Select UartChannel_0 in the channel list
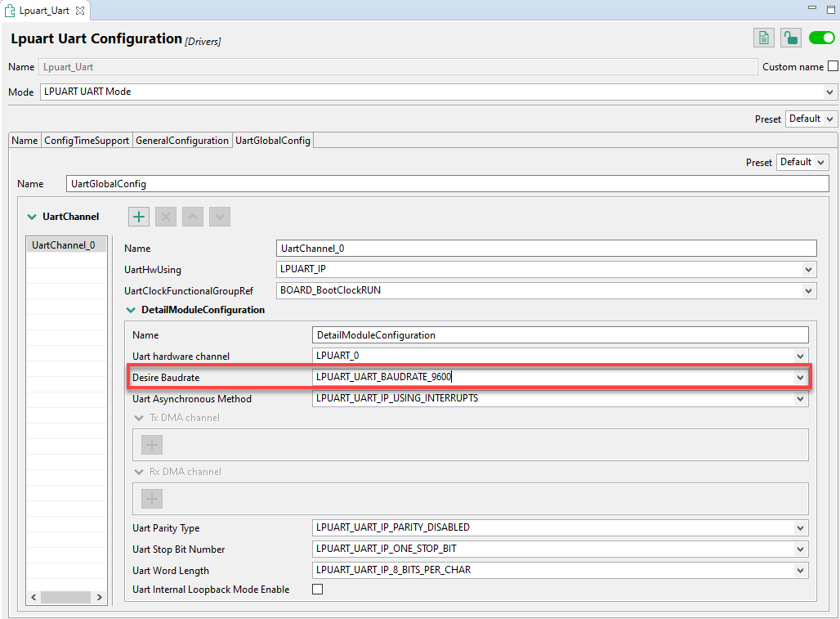Screen dimensions: 840x619 pyautogui.click(x=66, y=244)
